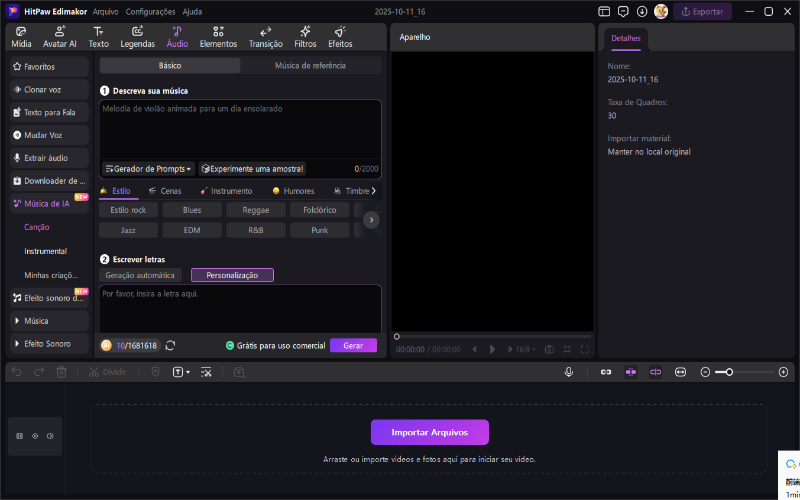
Task: Choose the Jazz style tag
Action: coord(128,230)
